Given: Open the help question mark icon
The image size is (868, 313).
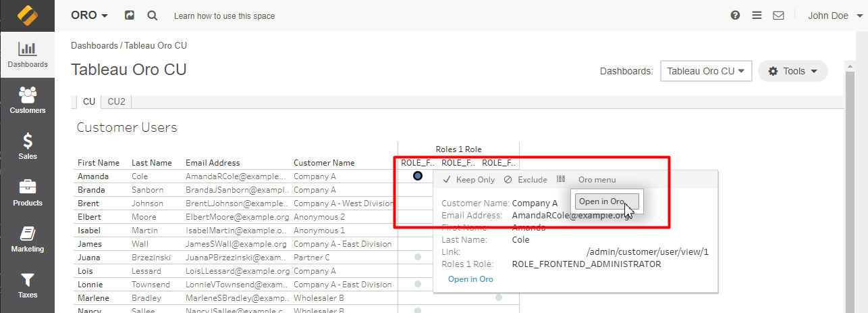Looking at the screenshot, I should (x=736, y=16).
